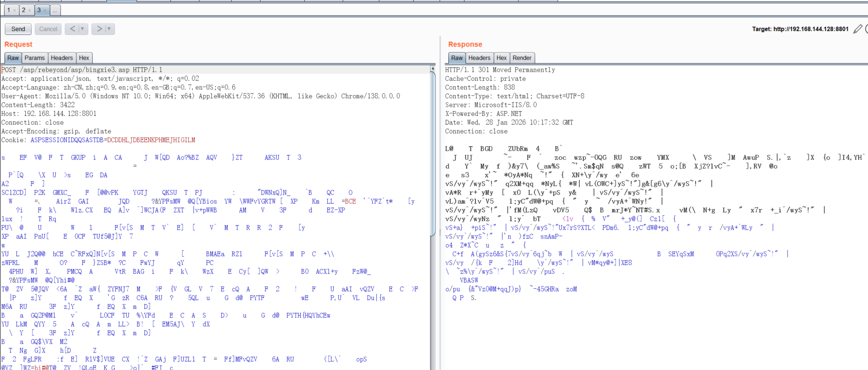This screenshot has height=370, width=868.
Task: Go back to previous request in history
Action: click(x=72, y=29)
